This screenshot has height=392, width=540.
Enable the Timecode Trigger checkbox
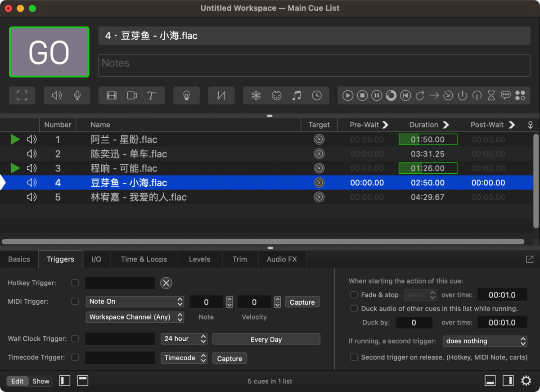[x=75, y=357]
